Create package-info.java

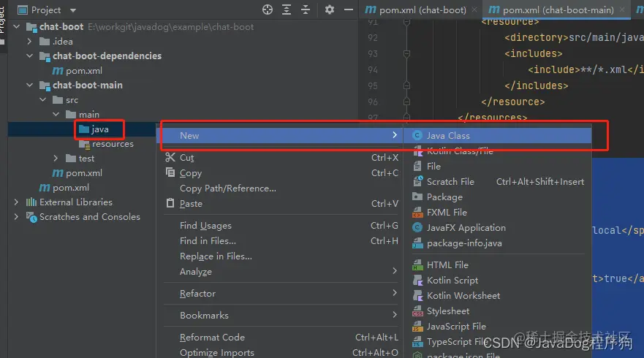pos(498,243)
